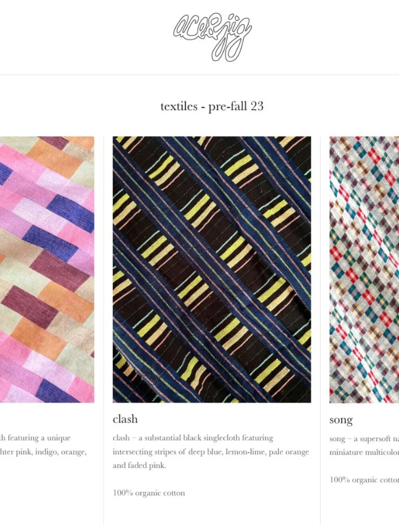Click the clash description paragraph

point(211,451)
